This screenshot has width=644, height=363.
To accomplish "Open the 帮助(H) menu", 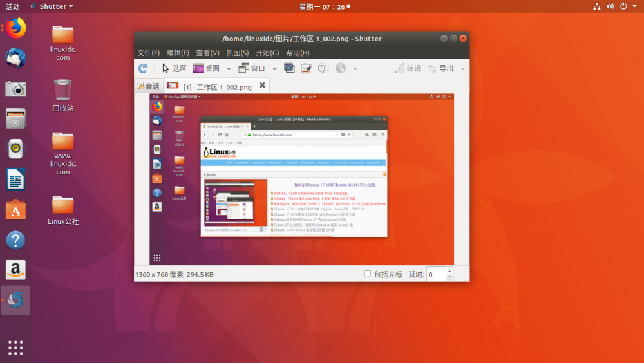I will tap(298, 53).
